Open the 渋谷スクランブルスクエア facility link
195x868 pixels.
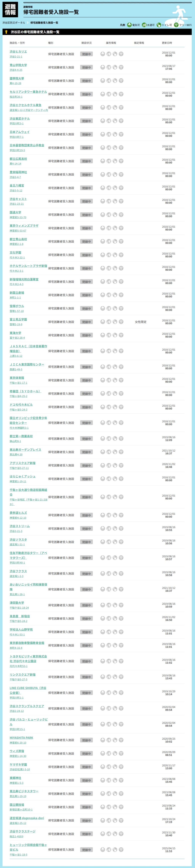(27, 706)
